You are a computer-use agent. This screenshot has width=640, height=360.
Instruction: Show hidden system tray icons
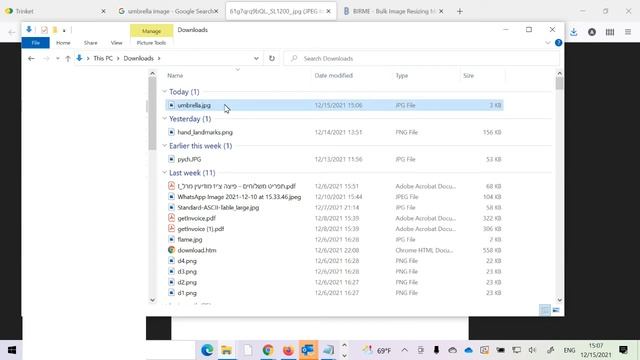404,350
